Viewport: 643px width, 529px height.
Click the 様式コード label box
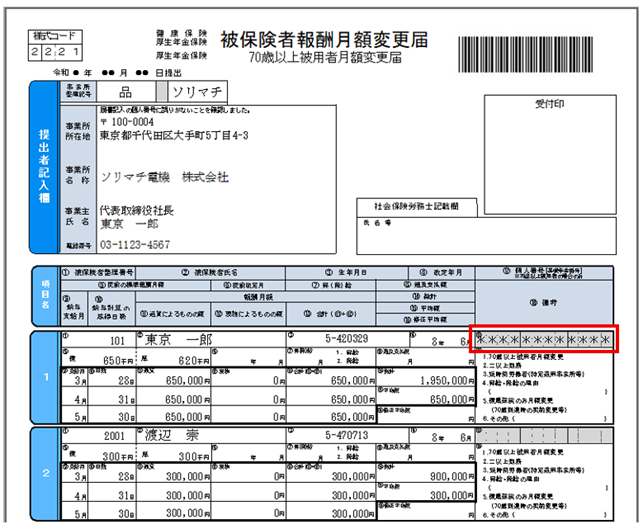tap(55, 36)
